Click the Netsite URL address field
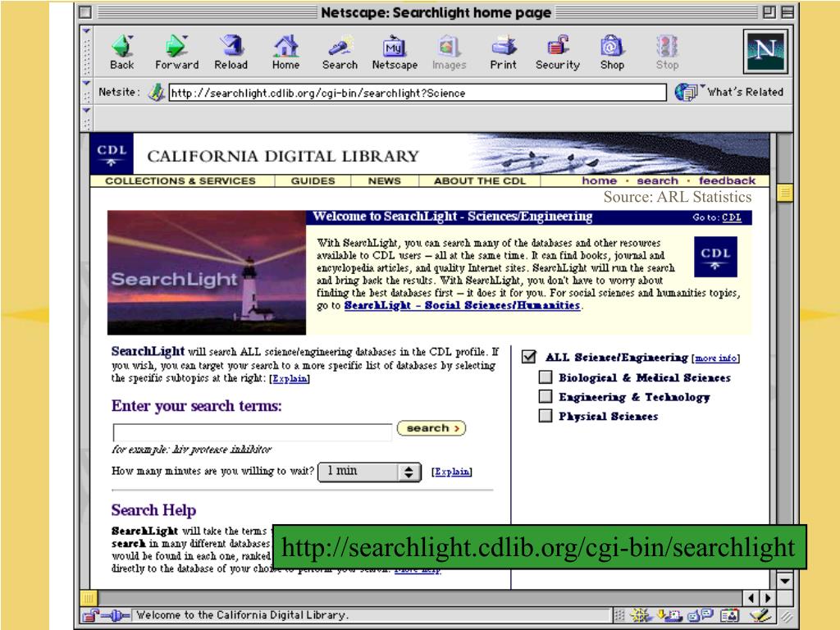The width and height of the screenshot is (840, 630). pyautogui.click(x=418, y=93)
